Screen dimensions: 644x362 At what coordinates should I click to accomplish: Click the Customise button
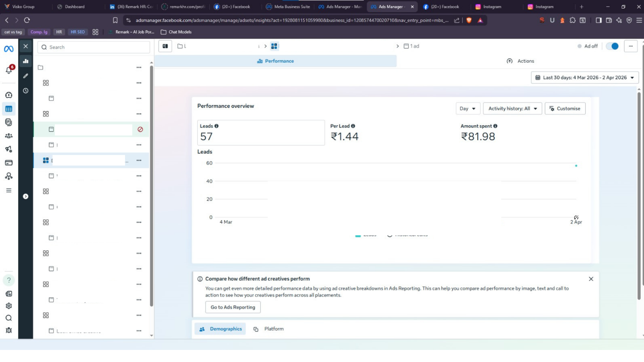[565, 109]
